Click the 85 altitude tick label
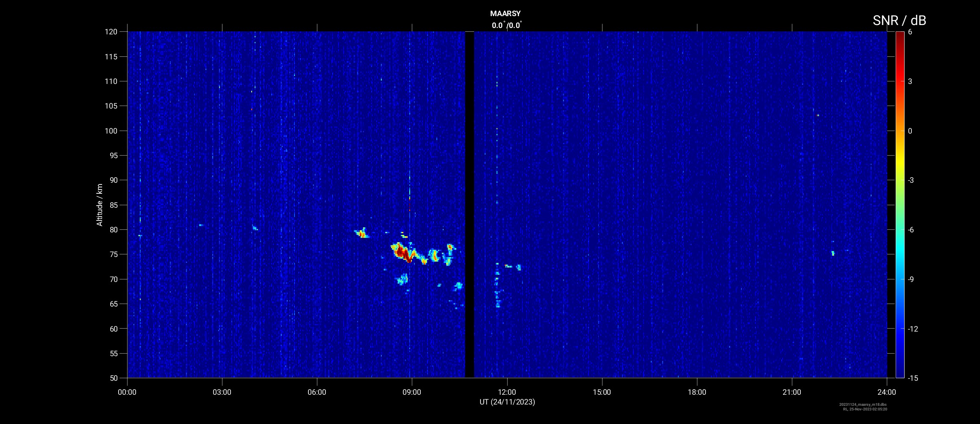The height and width of the screenshot is (424, 980). (113, 205)
